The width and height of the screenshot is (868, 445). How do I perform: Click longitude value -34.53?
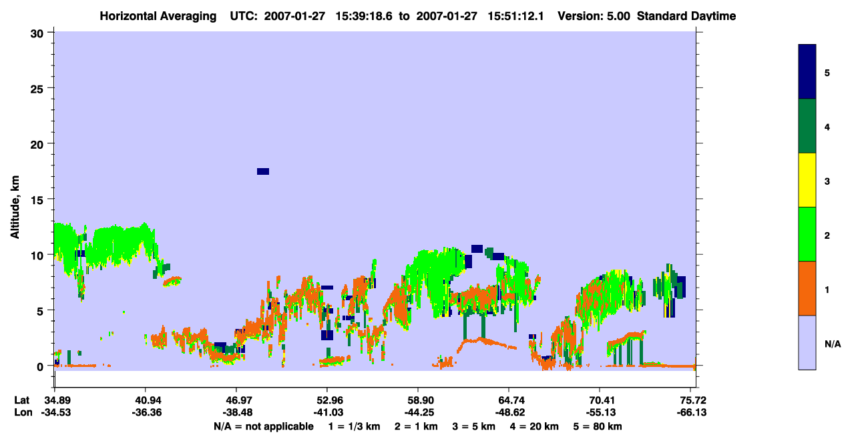[x=55, y=412]
